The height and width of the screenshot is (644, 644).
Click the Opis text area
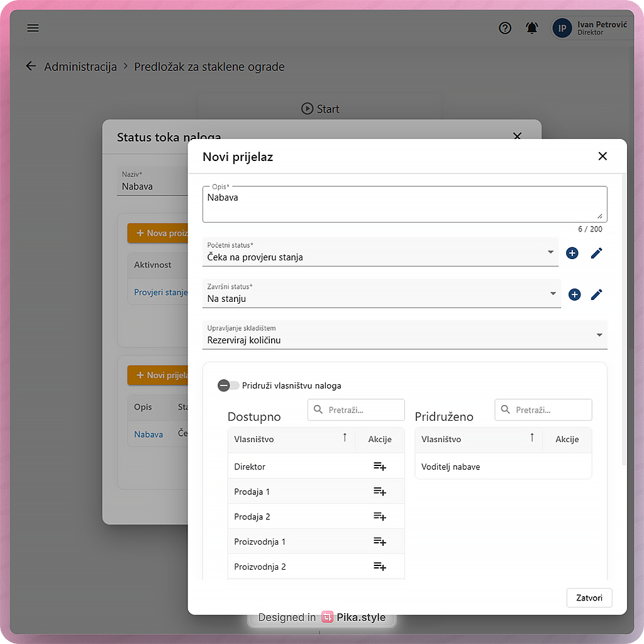(x=404, y=204)
